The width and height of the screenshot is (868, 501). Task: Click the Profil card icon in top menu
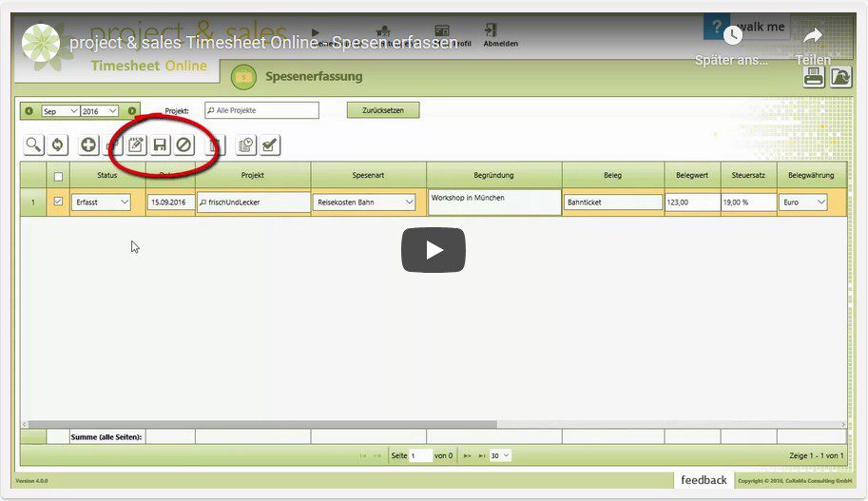442,30
